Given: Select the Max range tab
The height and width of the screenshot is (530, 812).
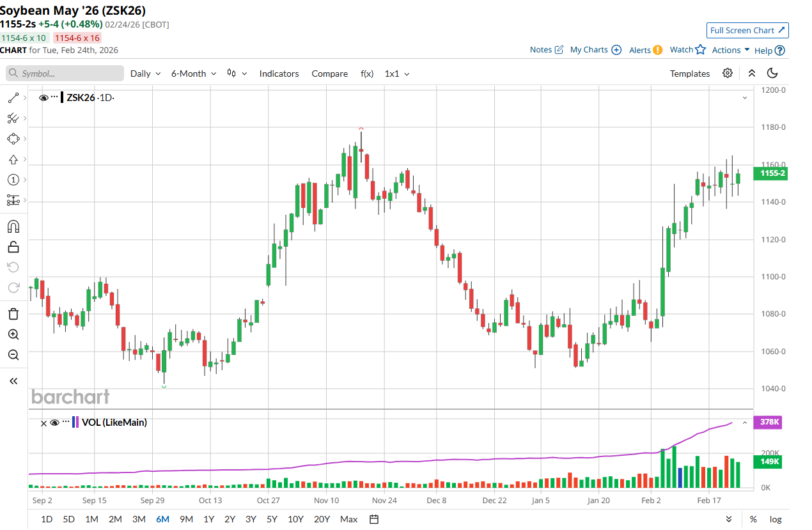Looking at the screenshot, I should coord(349,519).
